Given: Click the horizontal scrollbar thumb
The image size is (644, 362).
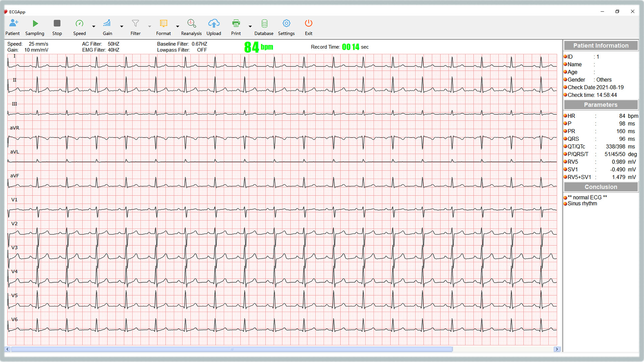Looking at the screenshot, I should [232, 349].
